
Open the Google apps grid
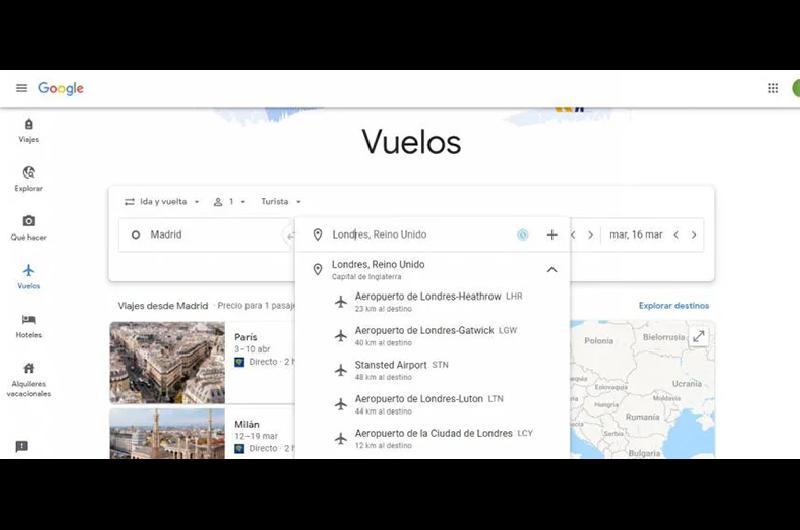pyautogui.click(x=773, y=88)
